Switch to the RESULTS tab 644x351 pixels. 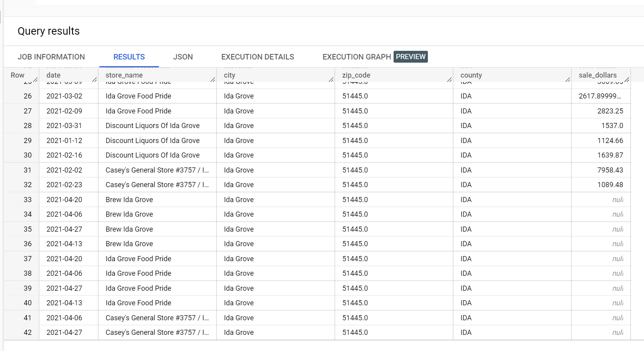129,57
